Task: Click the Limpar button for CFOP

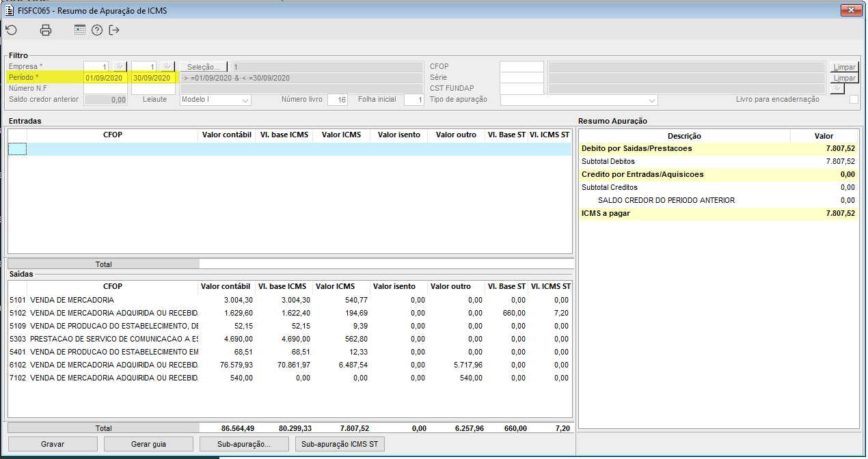Action: tap(844, 67)
